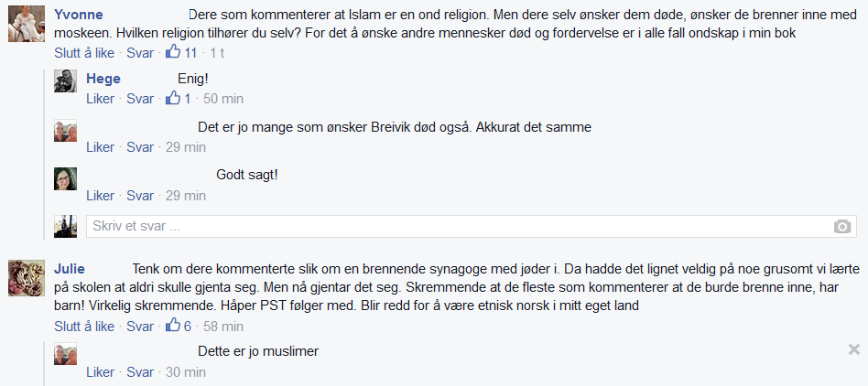This screenshot has width=868, height=386.
Task: Open Hege's profile picture
Action: pyautogui.click(x=65, y=82)
